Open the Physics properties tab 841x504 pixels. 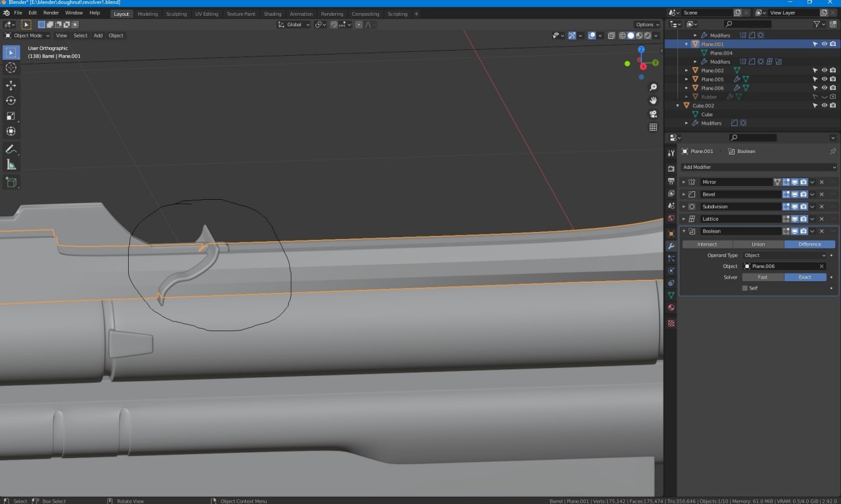[x=671, y=271]
